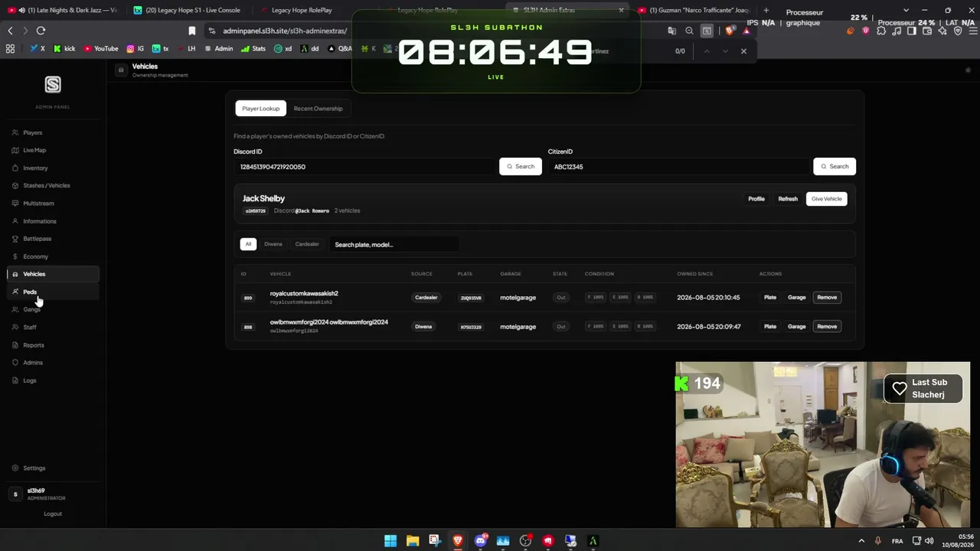Click the Give Vehicle button

pos(827,199)
